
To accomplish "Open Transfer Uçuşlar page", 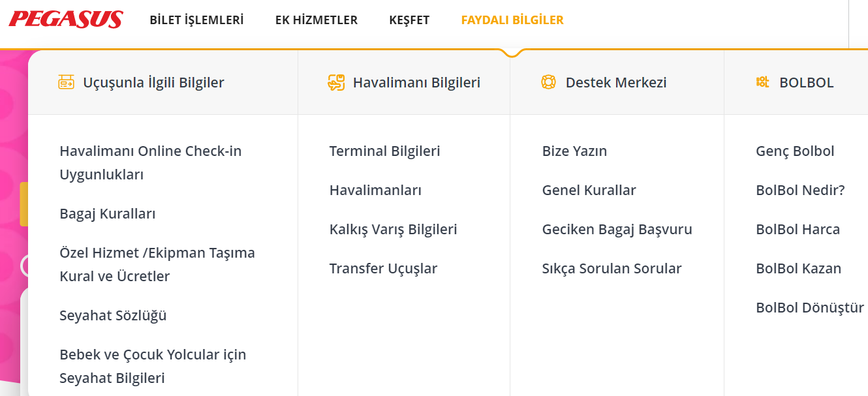I will point(383,269).
